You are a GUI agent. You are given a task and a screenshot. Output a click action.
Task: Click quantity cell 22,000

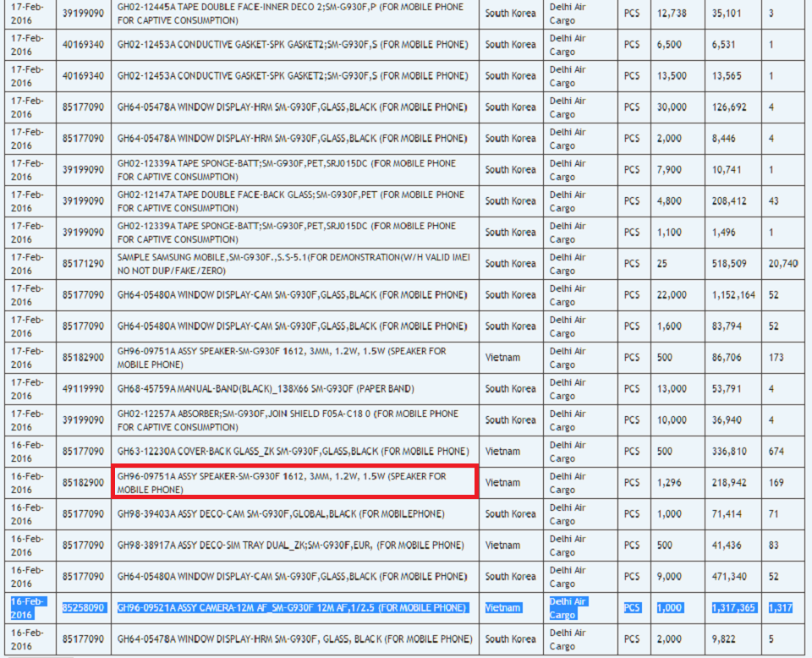point(678,296)
